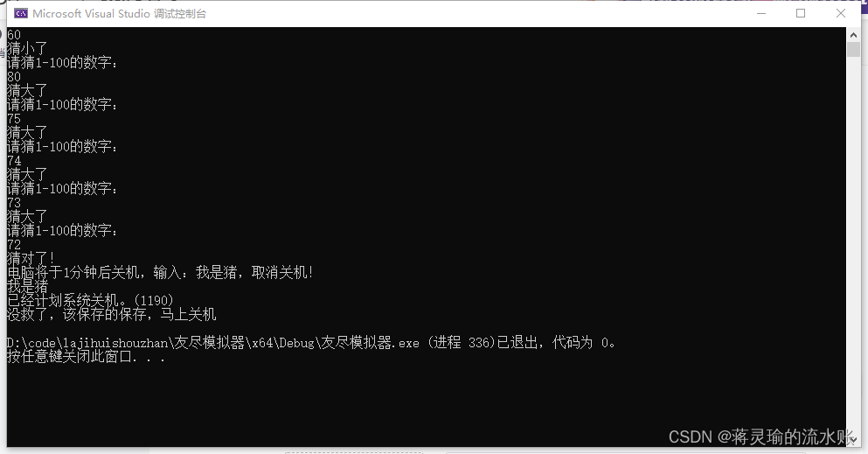The image size is (868, 454).
Task: Click the 猜对了! output line
Action: pos(31,258)
